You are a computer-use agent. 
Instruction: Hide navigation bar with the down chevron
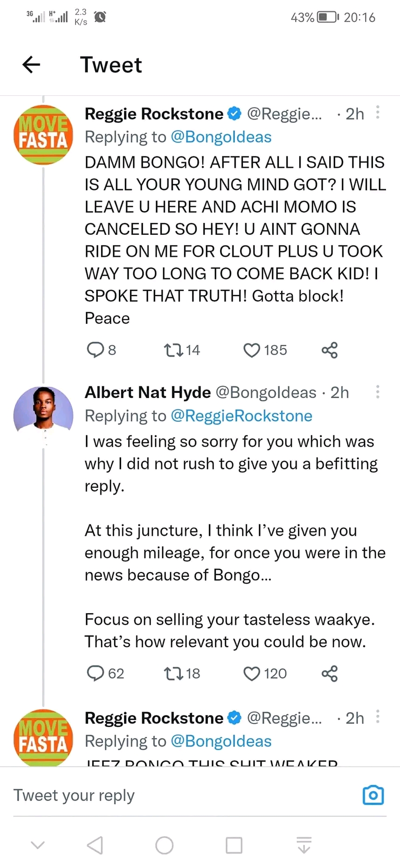click(x=38, y=845)
